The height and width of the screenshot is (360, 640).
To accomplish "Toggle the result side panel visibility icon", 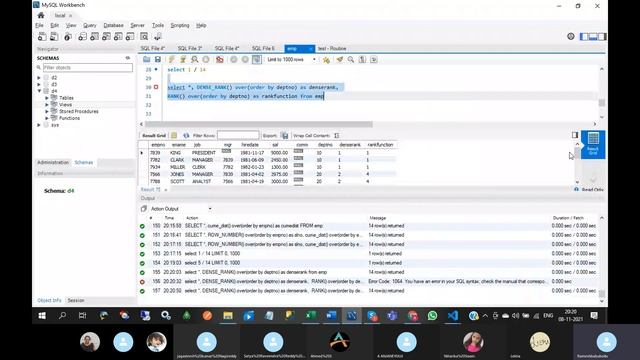I will point(575,135).
